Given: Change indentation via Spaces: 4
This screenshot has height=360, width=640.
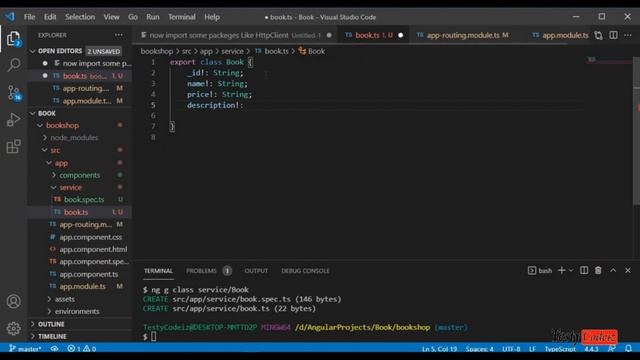Looking at the screenshot, I should pos(480,349).
